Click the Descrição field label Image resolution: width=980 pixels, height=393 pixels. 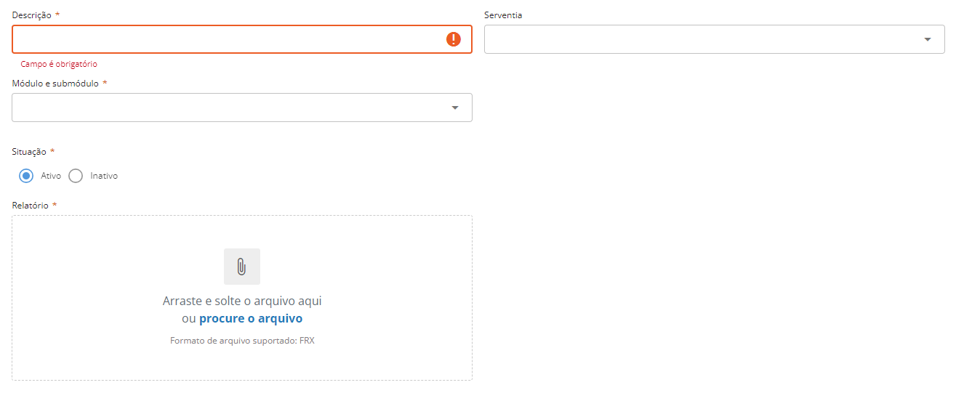tap(32, 15)
